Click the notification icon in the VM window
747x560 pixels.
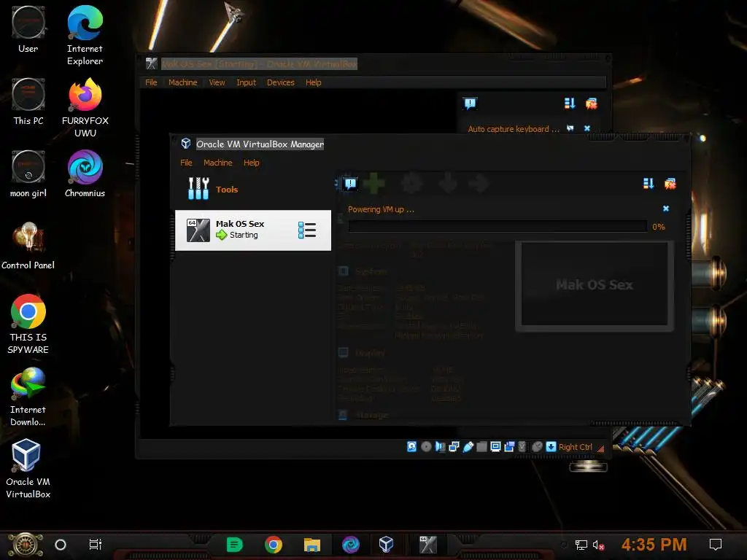tap(471, 104)
